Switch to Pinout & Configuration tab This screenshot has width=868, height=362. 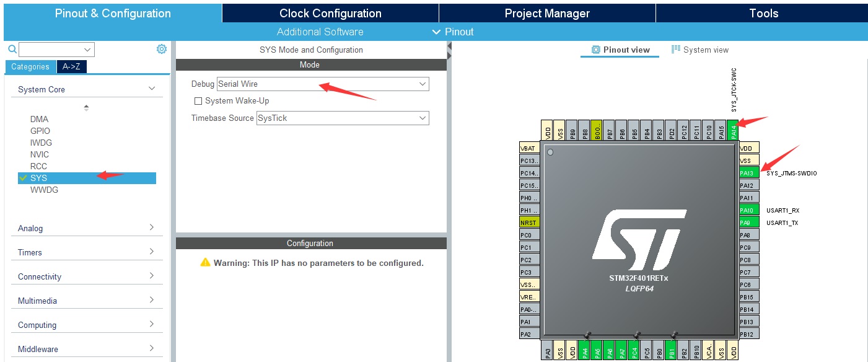pos(113,13)
